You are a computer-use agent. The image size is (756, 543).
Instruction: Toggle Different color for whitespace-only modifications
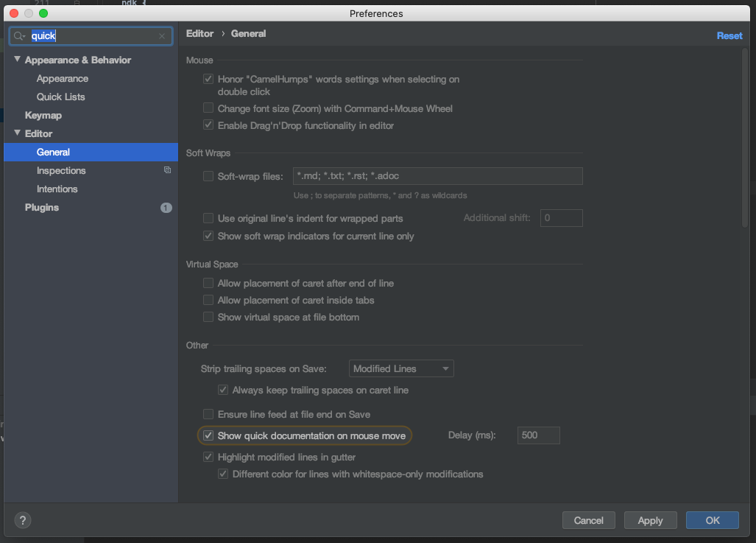(223, 474)
